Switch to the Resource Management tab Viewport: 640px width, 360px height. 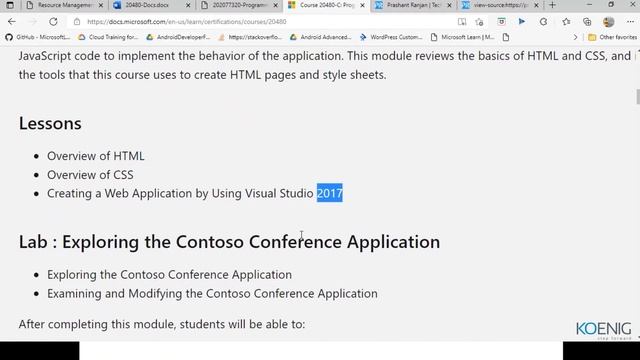coord(64,5)
